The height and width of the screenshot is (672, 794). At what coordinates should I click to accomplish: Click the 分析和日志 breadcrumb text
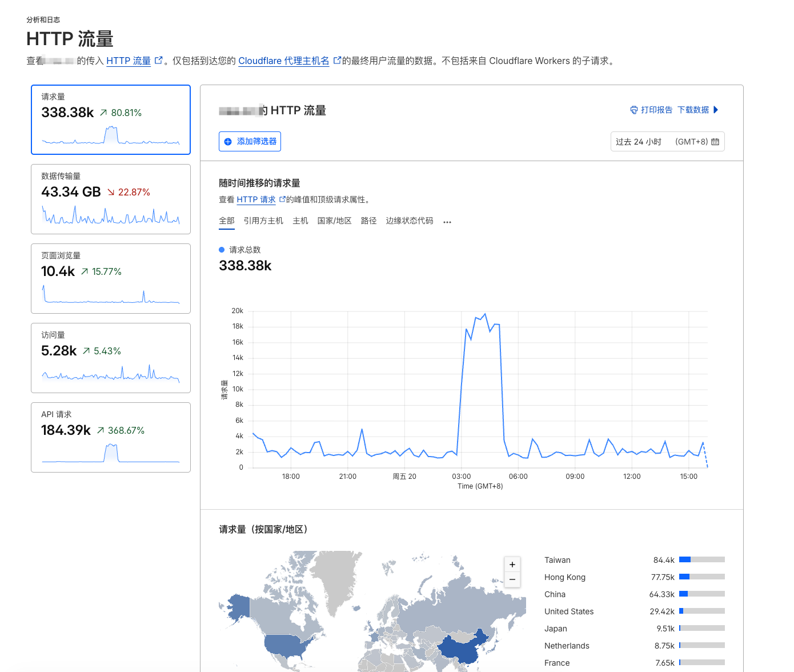pos(43,19)
